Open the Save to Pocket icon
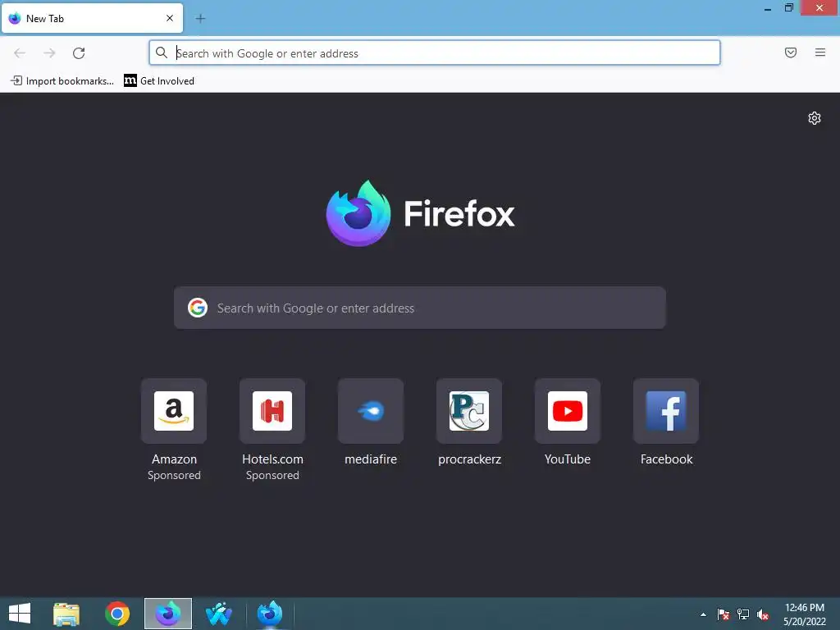 tap(791, 52)
